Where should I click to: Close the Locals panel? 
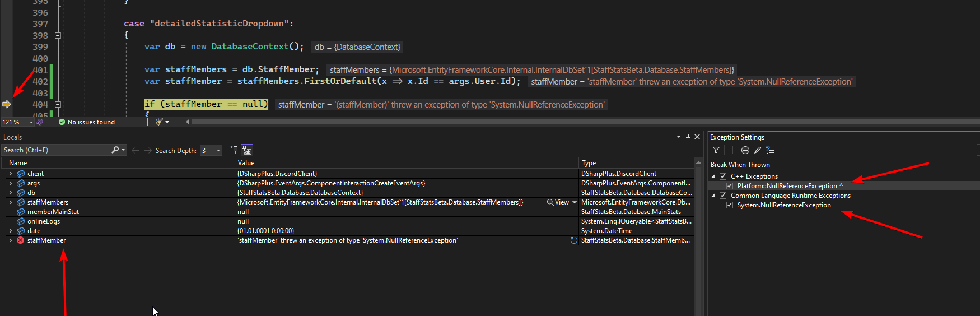click(697, 137)
